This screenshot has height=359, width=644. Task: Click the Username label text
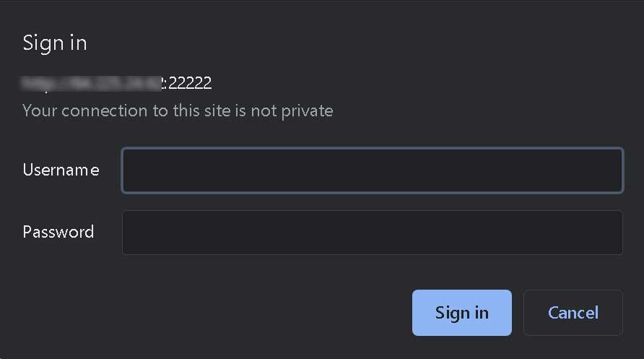coord(61,170)
